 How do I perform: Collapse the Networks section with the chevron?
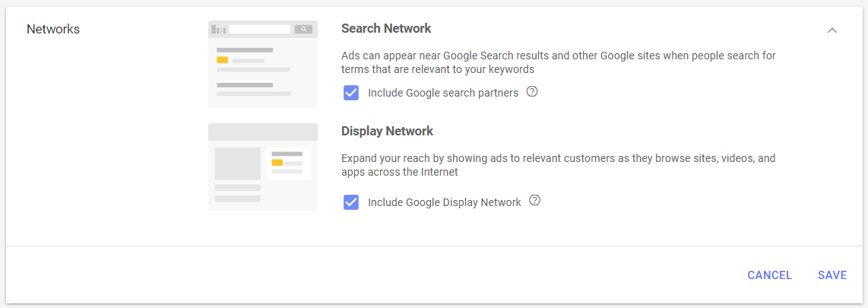(x=832, y=30)
